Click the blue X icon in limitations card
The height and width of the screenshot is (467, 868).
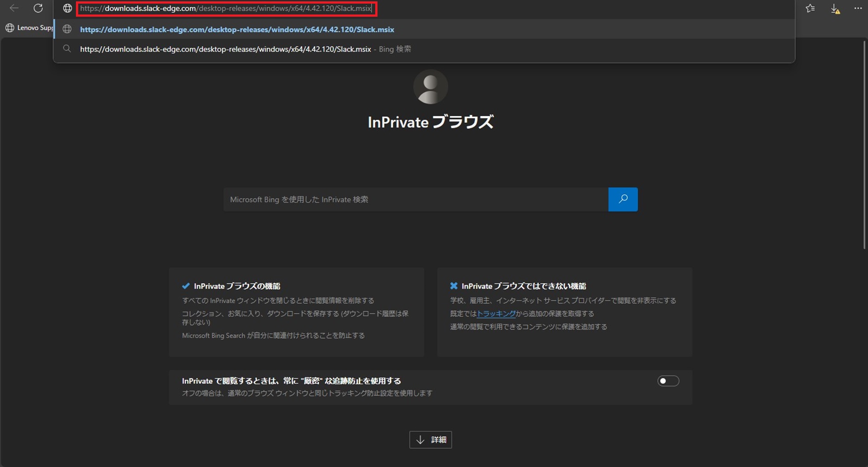click(x=454, y=286)
